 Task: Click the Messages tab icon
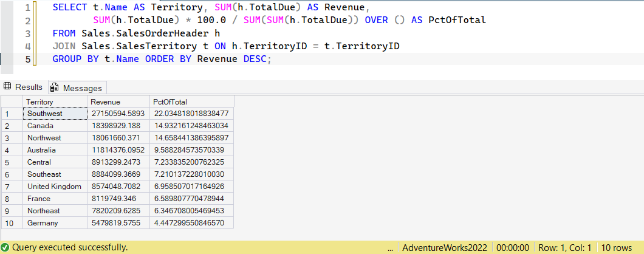pyautogui.click(x=55, y=88)
